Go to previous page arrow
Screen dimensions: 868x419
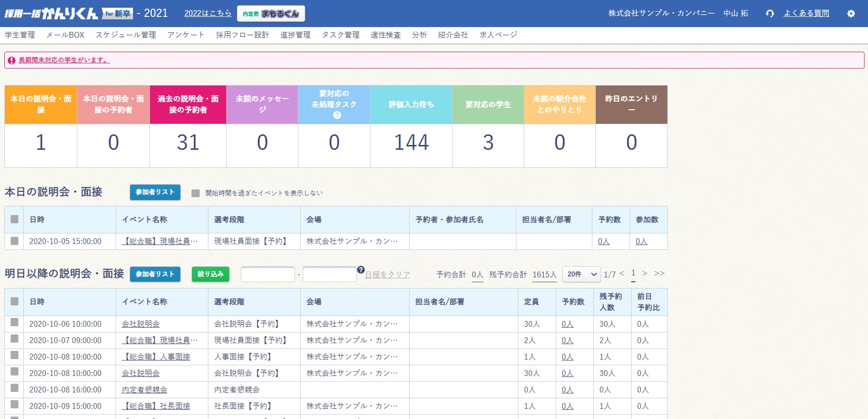click(x=622, y=274)
